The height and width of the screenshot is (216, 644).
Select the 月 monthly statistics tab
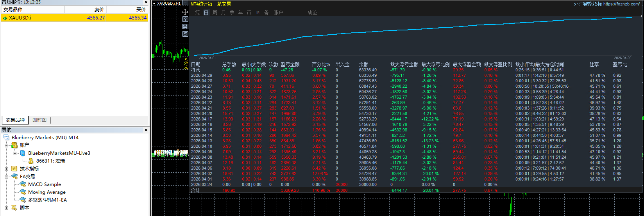pyautogui.click(x=224, y=12)
